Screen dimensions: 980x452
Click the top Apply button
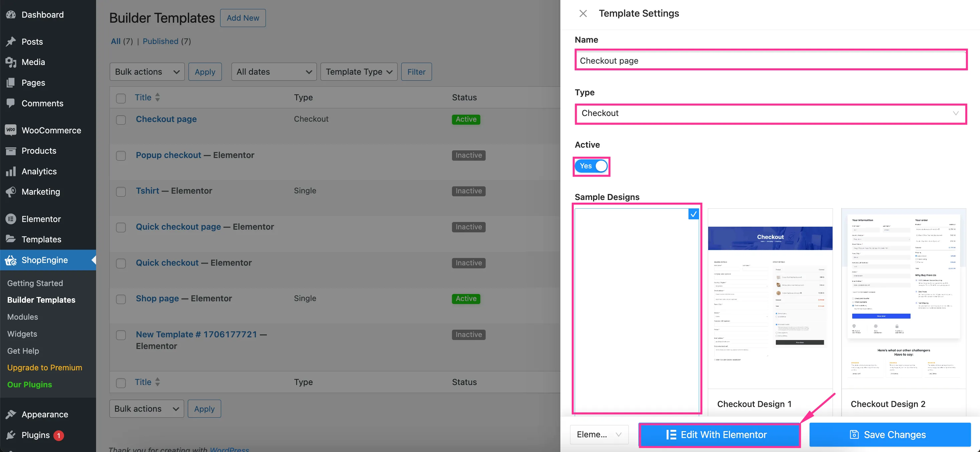click(205, 71)
